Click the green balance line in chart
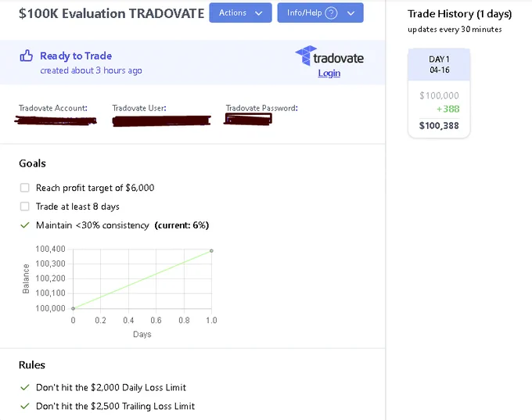Image resolution: width=532 pixels, height=420 pixels. click(142, 279)
